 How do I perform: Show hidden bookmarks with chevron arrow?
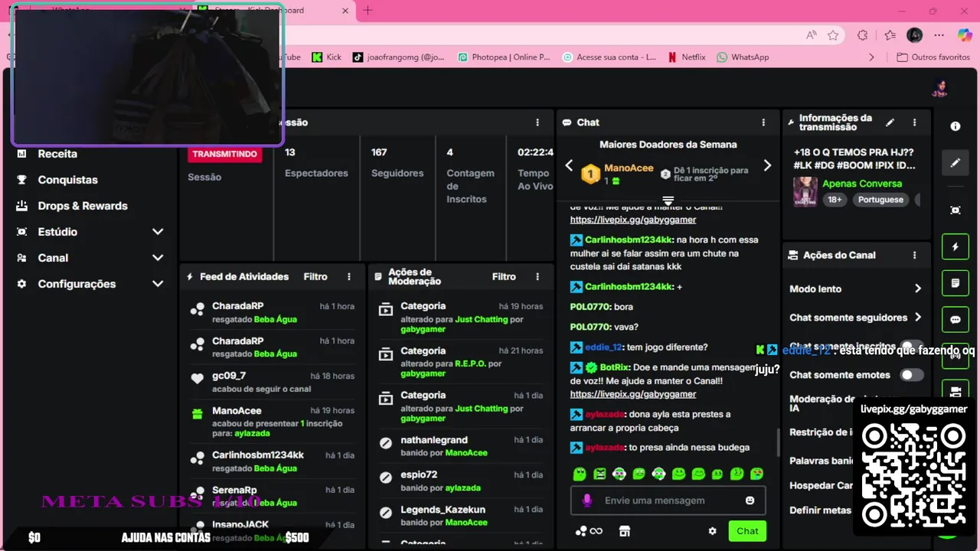[x=871, y=57]
